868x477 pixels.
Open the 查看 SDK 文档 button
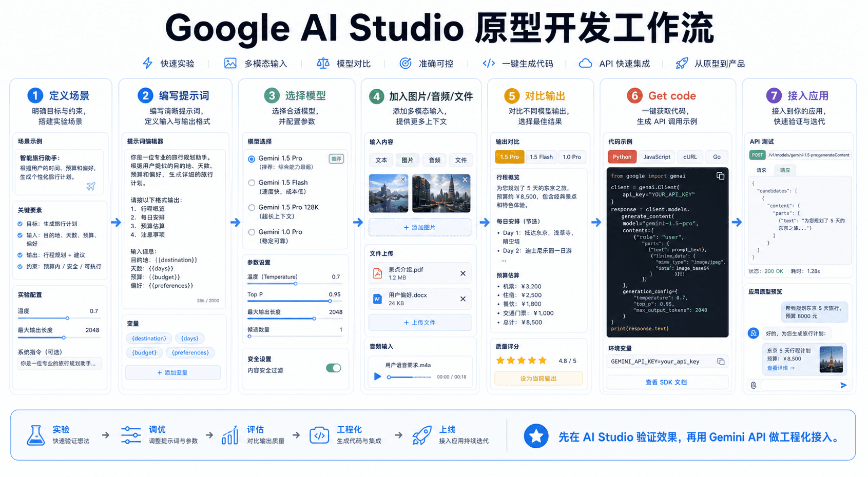pyautogui.click(x=667, y=382)
